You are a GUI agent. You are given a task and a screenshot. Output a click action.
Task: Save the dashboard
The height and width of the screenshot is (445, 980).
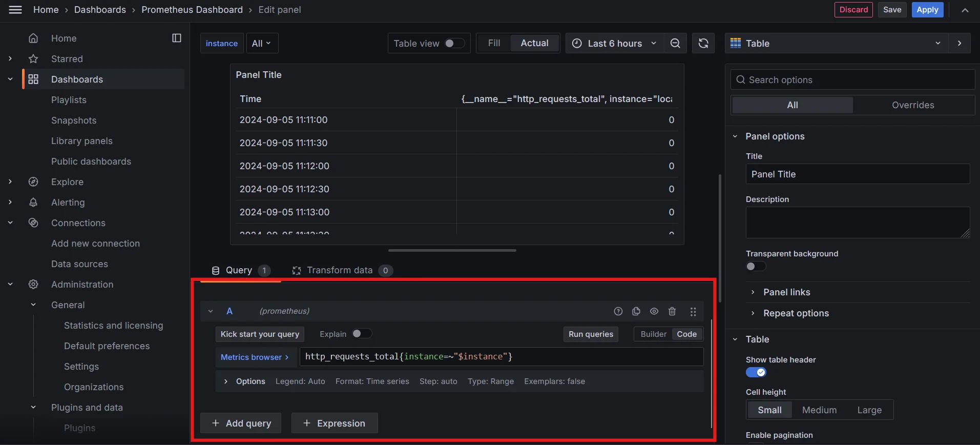coord(892,10)
